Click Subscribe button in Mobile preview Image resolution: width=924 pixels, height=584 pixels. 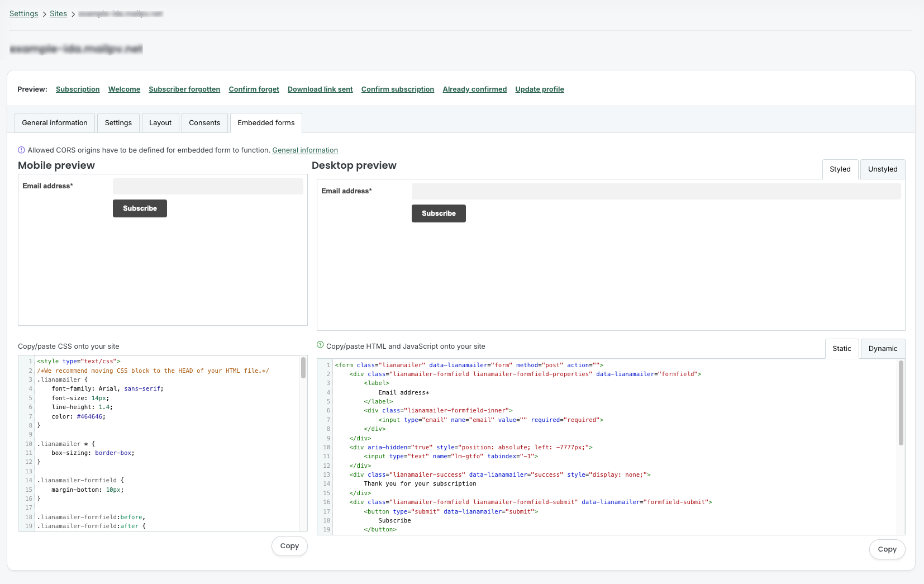pyautogui.click(x=140, y=208)
